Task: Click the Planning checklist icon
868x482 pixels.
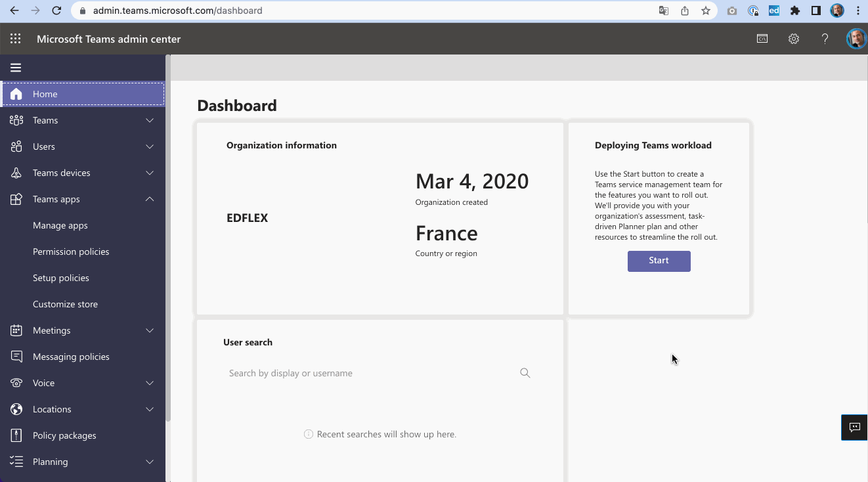Action: [16, 462]
